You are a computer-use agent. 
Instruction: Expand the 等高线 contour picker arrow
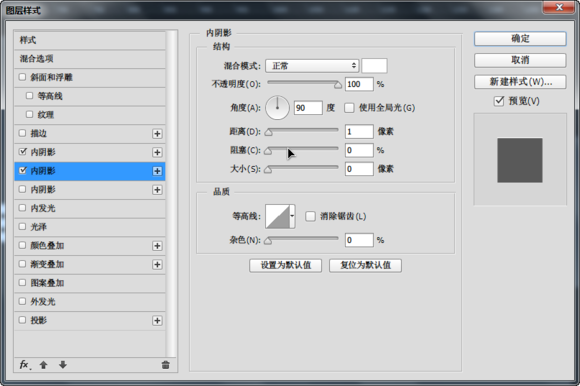[292, 216]
